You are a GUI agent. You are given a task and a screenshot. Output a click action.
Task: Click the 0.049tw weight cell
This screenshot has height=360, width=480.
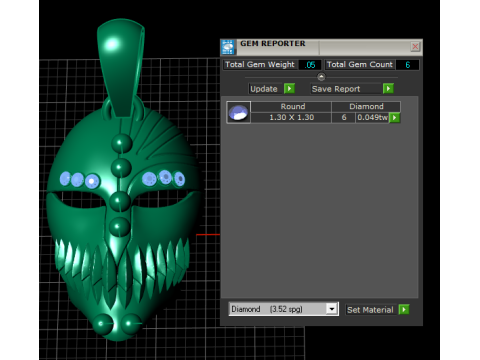point(372,118)
